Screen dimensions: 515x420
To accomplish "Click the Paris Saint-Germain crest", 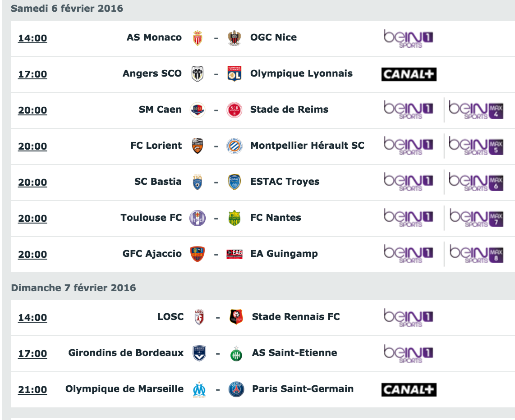I will pos(236,389).
